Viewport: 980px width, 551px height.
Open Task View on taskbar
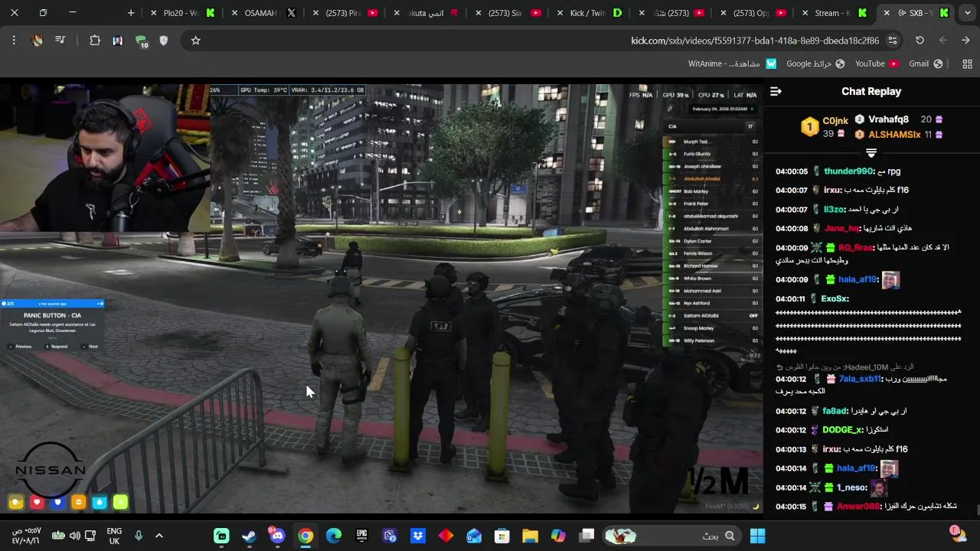(x=586, y=536)
